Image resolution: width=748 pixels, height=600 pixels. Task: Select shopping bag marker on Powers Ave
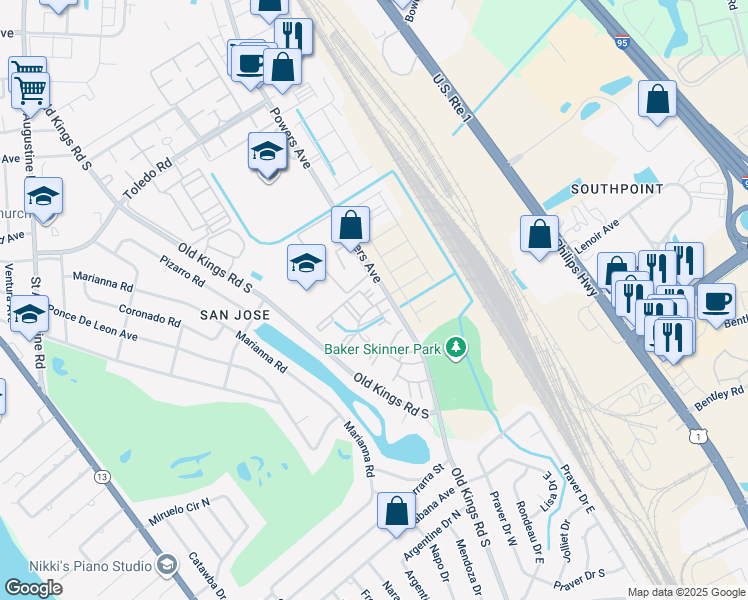pyautogui.click(x=350, y=226)
